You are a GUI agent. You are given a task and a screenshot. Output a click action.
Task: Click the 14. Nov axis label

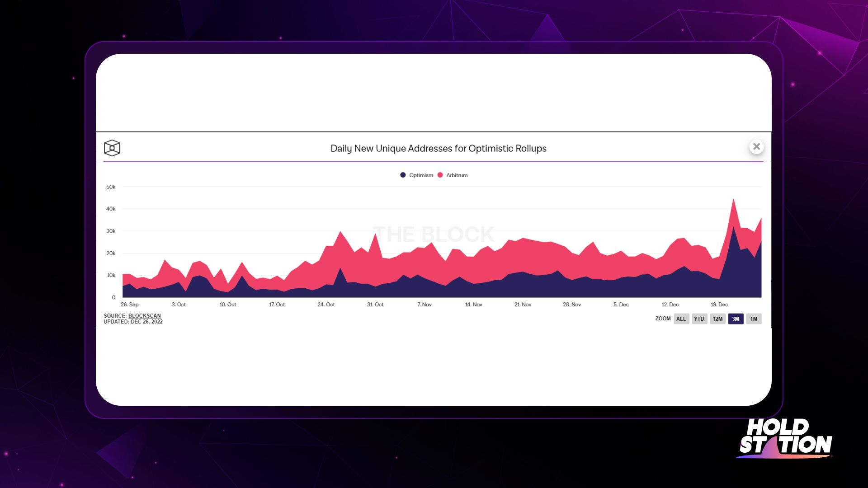coord(474,305)
